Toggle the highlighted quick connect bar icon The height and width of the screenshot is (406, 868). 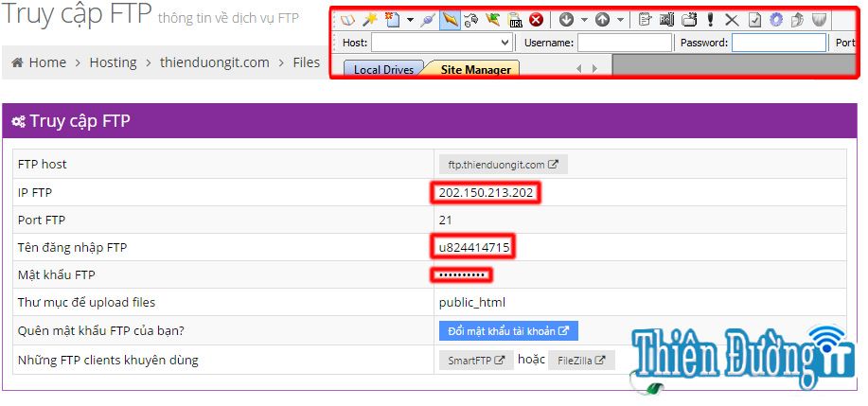tap(450, 19)
